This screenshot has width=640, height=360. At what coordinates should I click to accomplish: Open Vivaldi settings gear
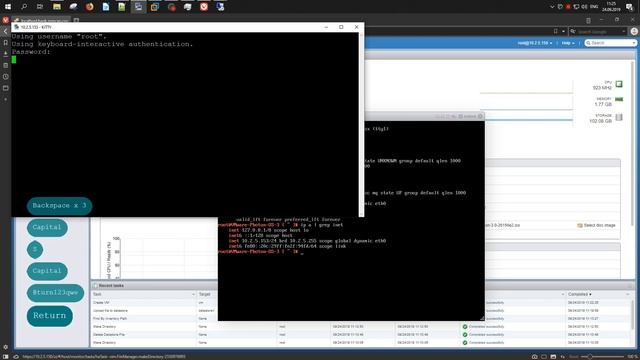click(x=5, y=347)
